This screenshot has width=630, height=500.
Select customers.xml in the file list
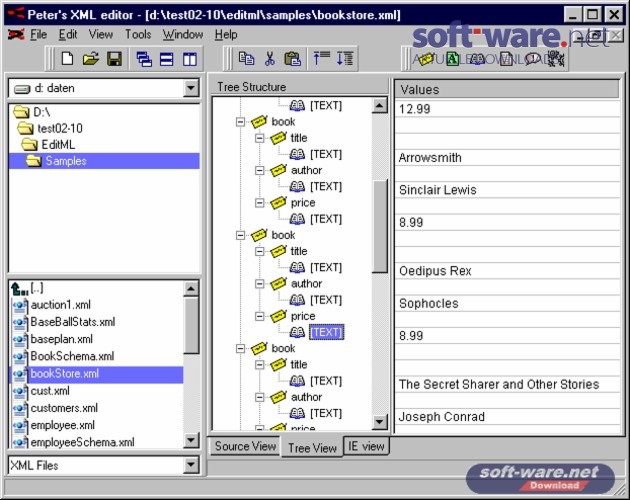(x=64, y=408)
